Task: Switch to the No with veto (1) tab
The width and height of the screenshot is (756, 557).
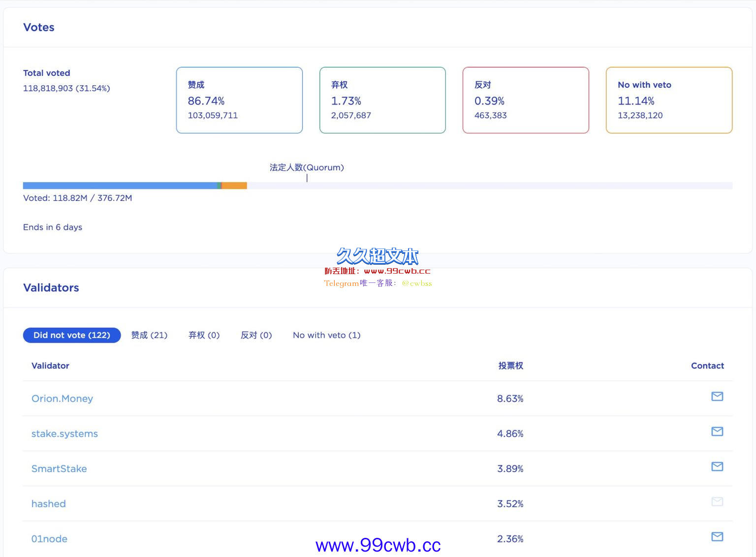Action: point(326,335)
